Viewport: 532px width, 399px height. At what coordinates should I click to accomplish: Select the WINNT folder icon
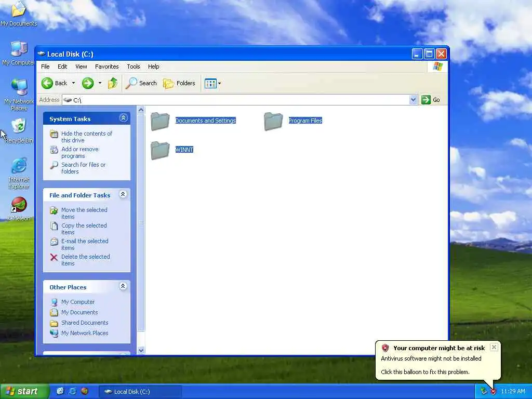click(160, 150)
